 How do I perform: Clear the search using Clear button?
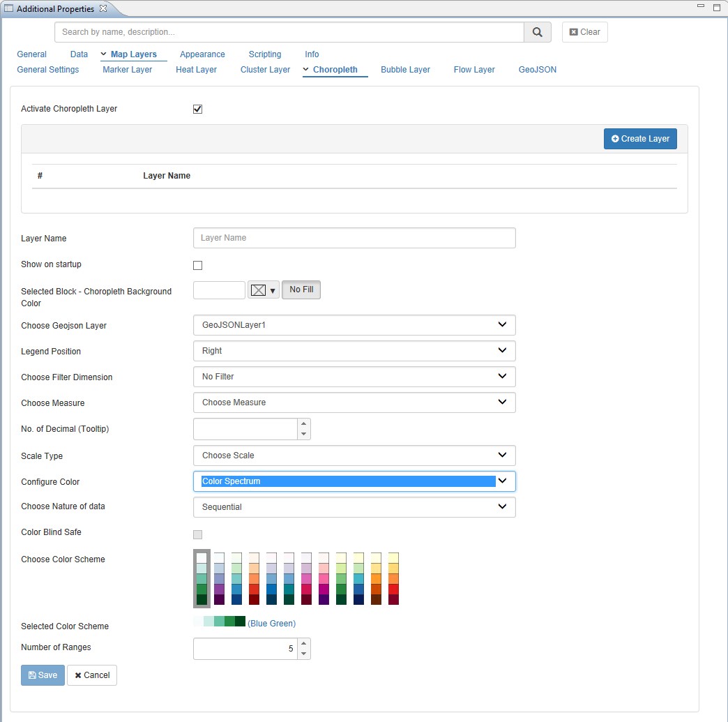584,32
